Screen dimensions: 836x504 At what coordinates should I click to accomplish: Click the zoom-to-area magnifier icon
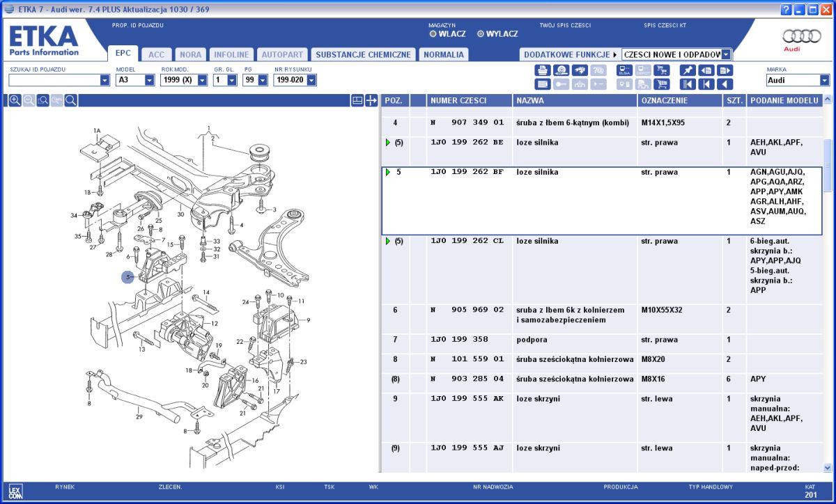click(x=43, y=100)
